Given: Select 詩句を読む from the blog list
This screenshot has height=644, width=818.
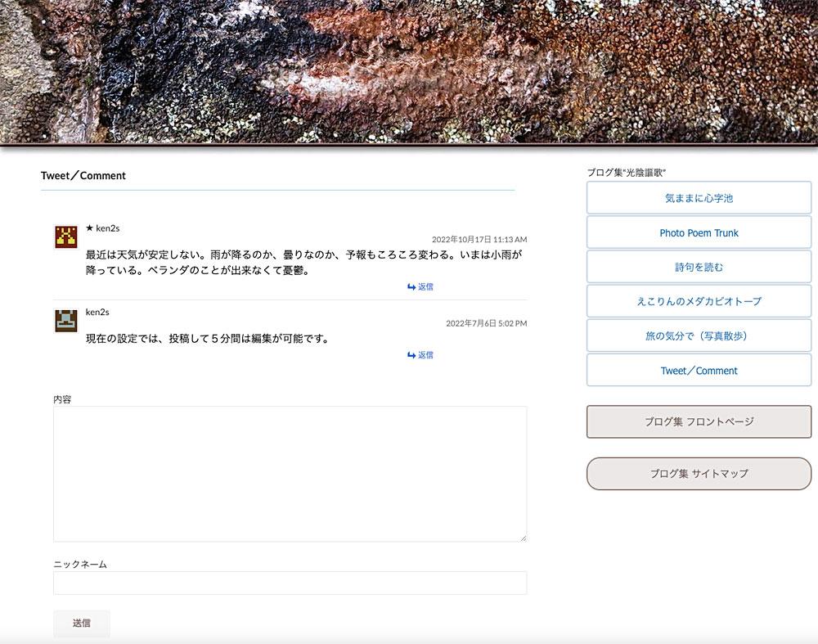Looking at the screenshot, I should click(x=699, y=268).
